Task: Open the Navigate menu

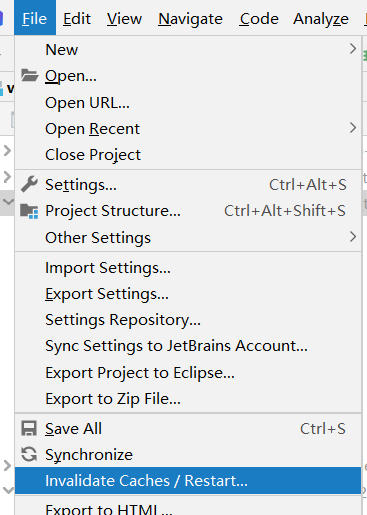Action: point(190,18)
